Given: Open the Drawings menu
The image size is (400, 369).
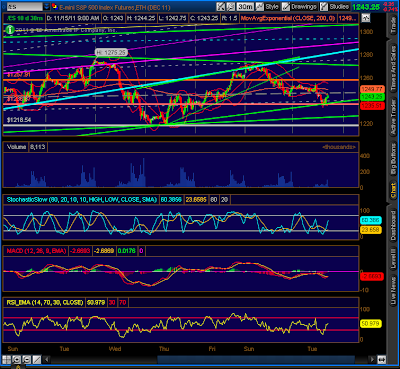Looking at the screenshot, I should coord(299,6).
